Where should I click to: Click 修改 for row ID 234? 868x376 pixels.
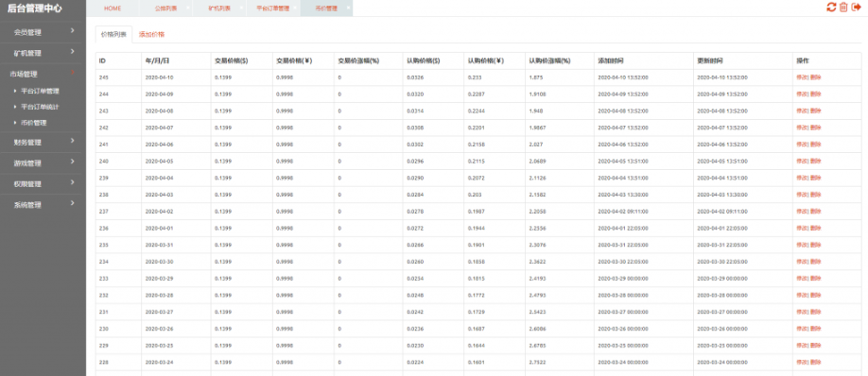[802, 262]
